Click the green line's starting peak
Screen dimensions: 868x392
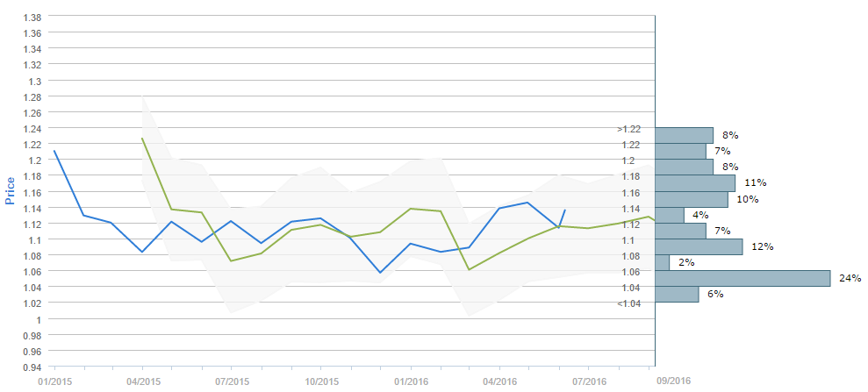[143, 139]
